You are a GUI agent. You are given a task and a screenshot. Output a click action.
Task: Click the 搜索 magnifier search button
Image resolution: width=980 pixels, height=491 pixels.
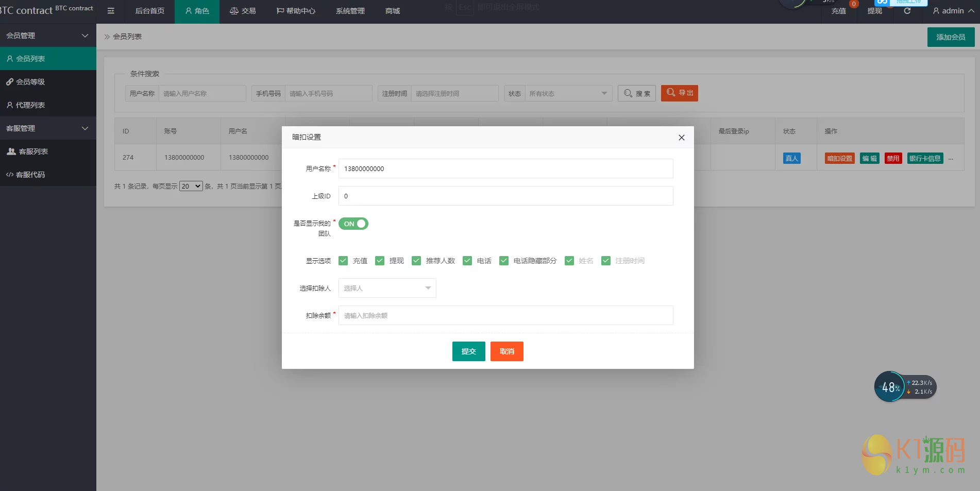(636, 93)
